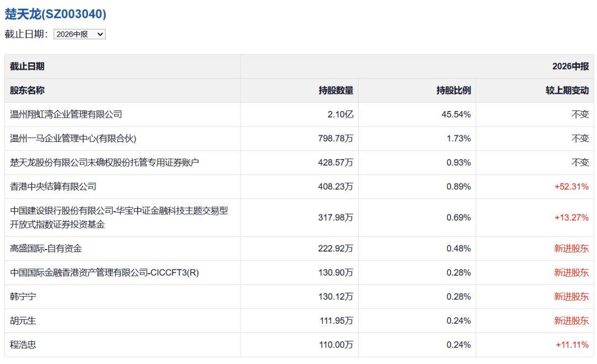Click the 2.10亿 holding amount cell
This screenshot has height=364, width=597.
[x=341, y=114]
